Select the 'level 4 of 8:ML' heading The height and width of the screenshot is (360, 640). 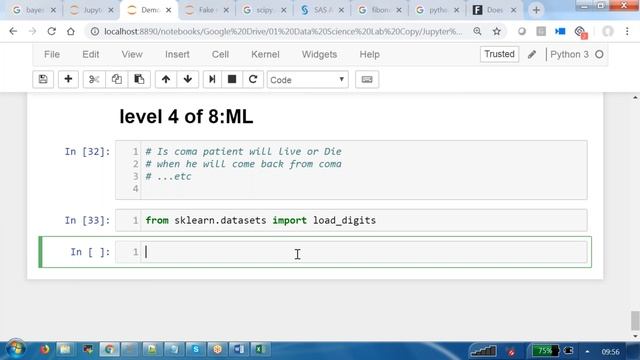point(186,117)
